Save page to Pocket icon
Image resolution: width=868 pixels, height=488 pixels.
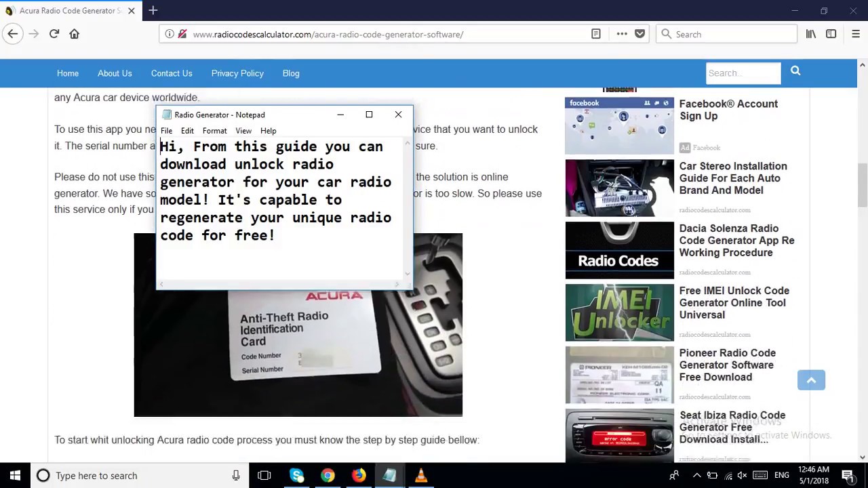(x=639, y=34)
